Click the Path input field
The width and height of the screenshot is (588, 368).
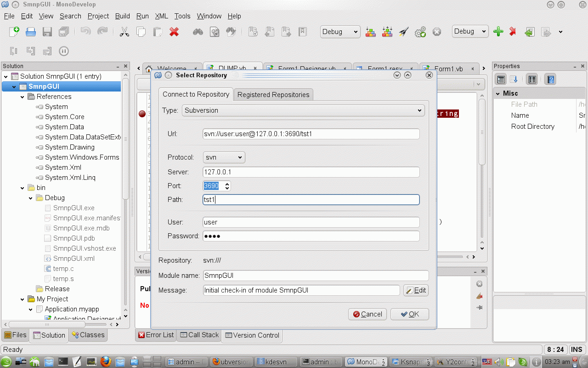[x=311, y=200]
